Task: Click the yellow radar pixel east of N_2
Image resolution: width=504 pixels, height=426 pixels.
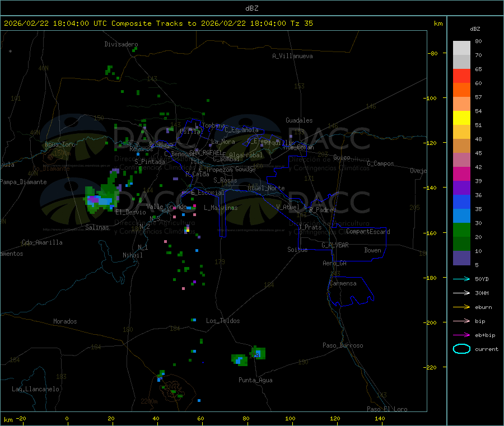Action: (x=188, y=230)
